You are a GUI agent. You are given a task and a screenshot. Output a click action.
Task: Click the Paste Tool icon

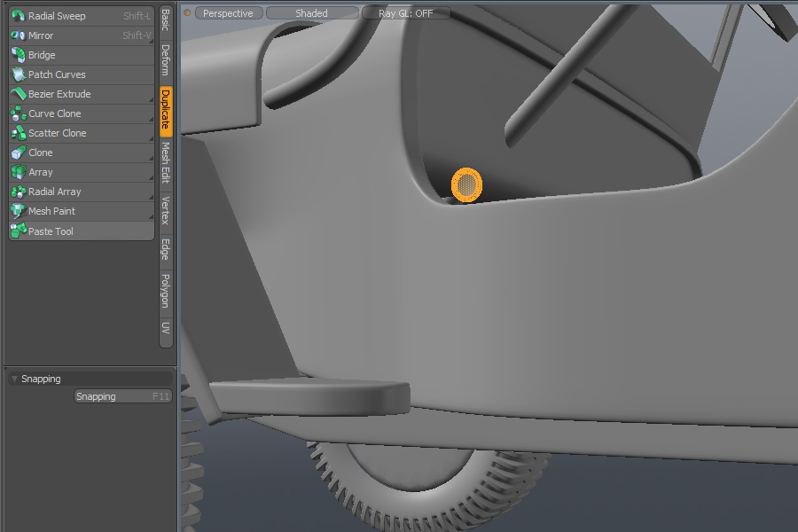tap(19, 231)
